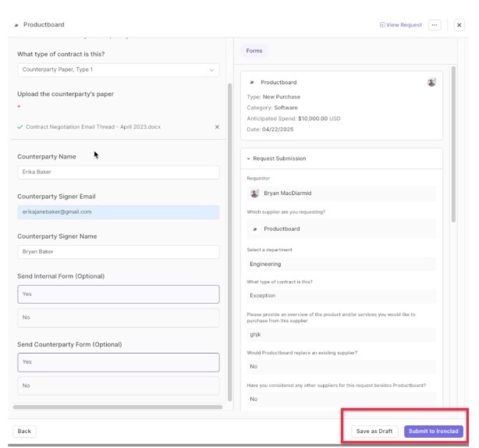Select Yes for Send Counterparty Form
This screenshot has height=448, width=479.
tap(119, 362)
